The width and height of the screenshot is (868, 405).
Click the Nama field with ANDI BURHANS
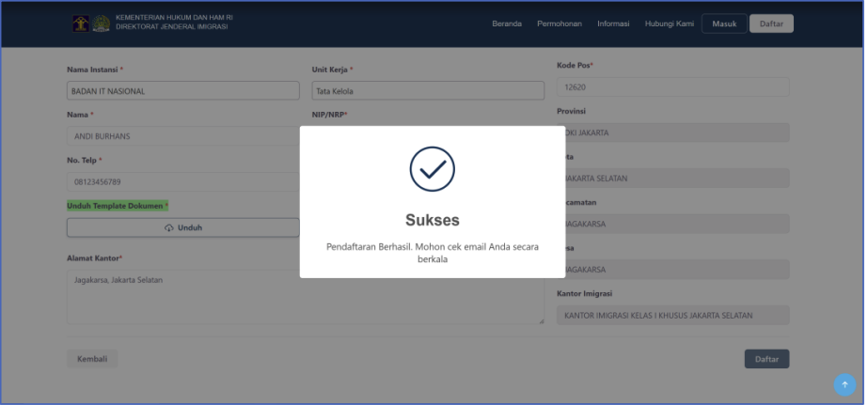(183, 136)
